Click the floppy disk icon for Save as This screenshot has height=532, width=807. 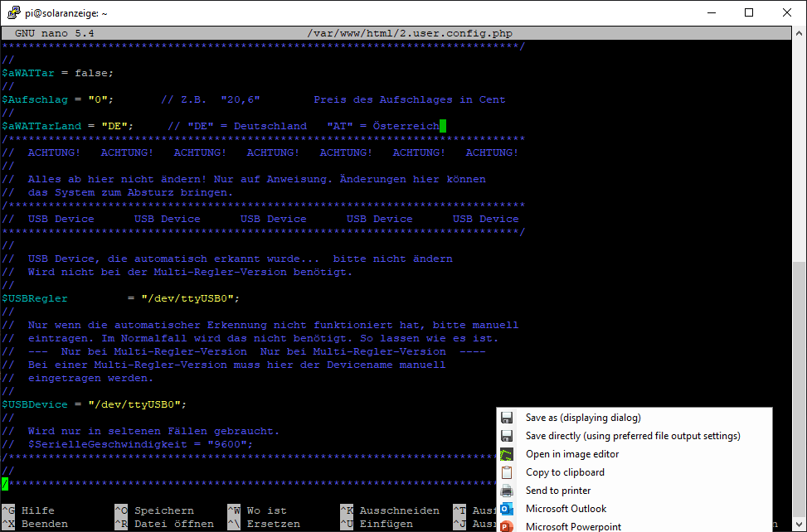pyautogui.click(x=508, y=418)
